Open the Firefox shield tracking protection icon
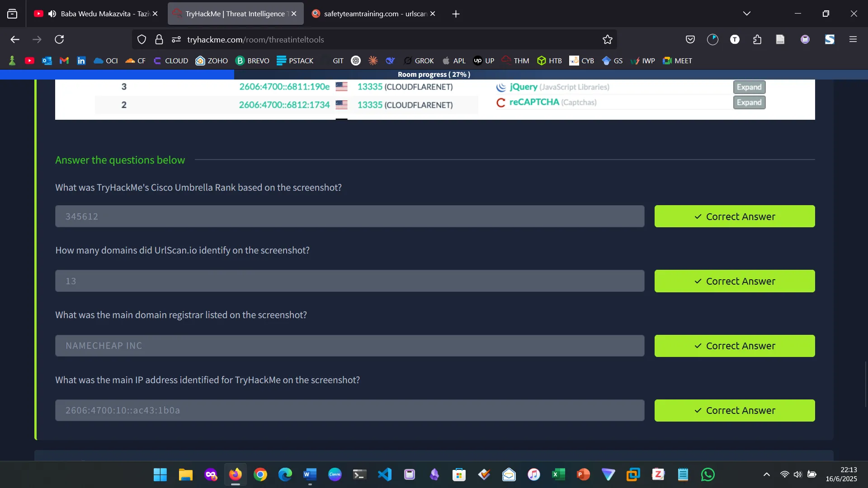 pyautogui.click(x=142, y=39)
